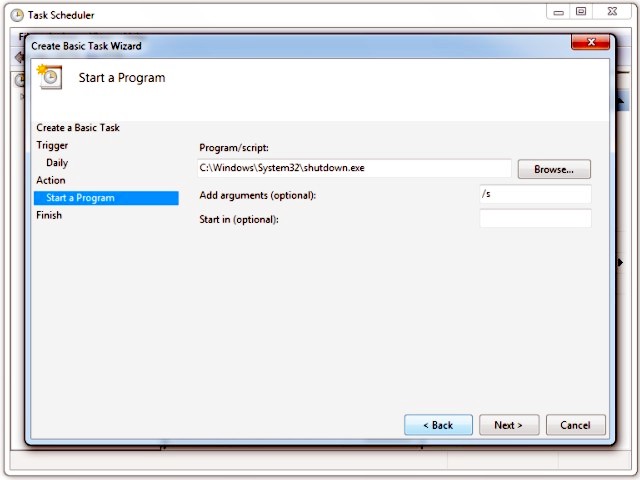Click the Add arguments (optional) label
The width and height of the screenshot is (640, 480).
[258, 195]
